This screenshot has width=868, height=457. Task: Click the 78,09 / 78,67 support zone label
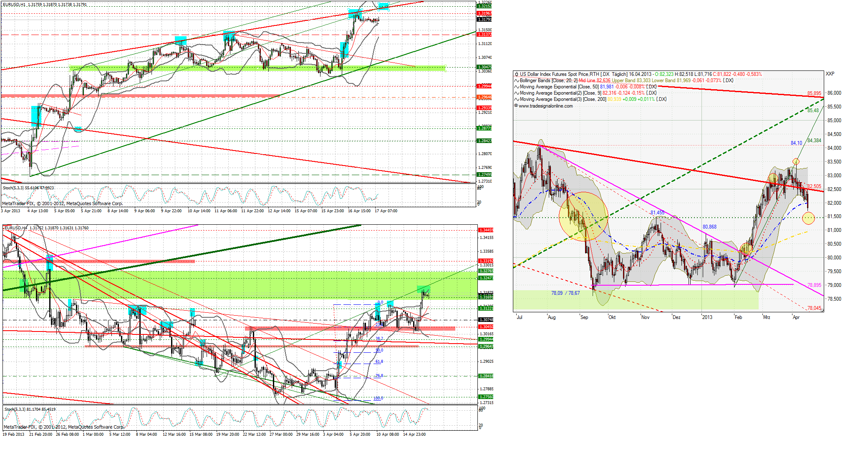[565, 293]
